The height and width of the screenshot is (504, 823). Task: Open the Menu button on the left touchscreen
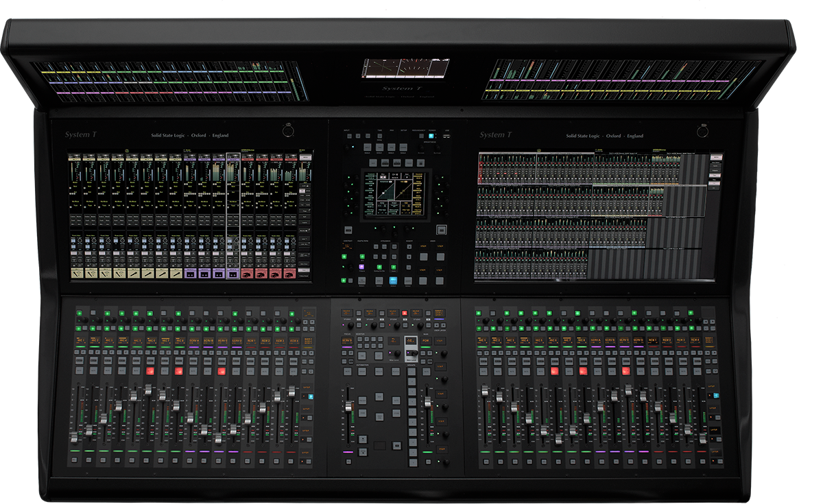pyautogui.click(x=305, y=157)
